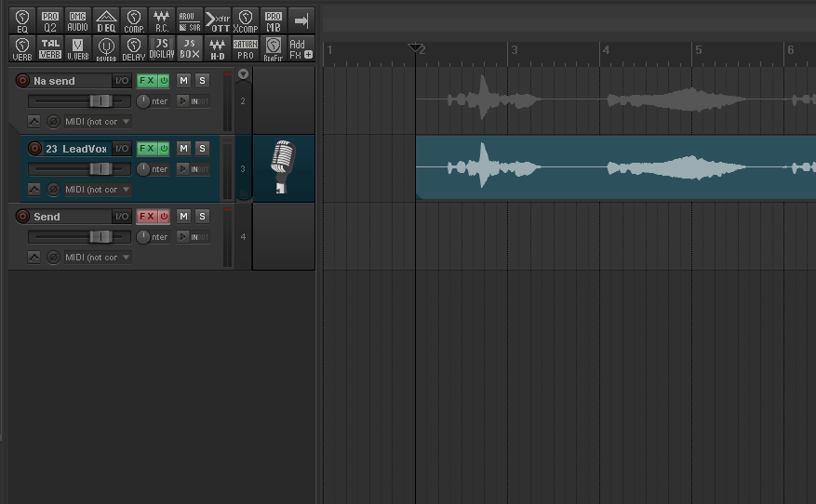This screenshot has width=816, height=504.
Task: Add Pro Q2 equalizer from toolbar
Action: point(50,20)
